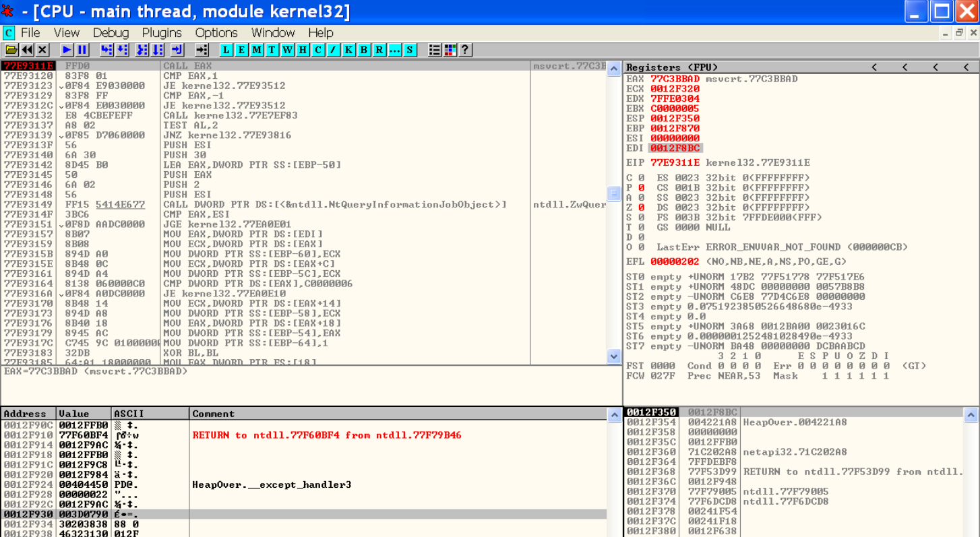Open the CPU child window system menu icon

coord(9,32)
